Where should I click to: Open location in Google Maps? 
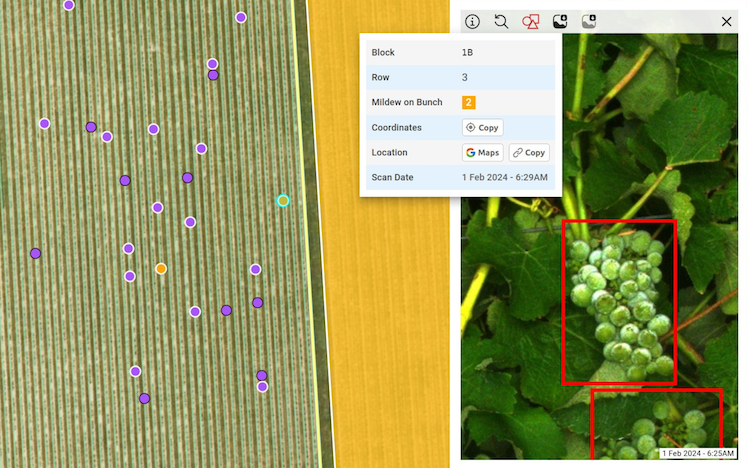tap(482, 153)
